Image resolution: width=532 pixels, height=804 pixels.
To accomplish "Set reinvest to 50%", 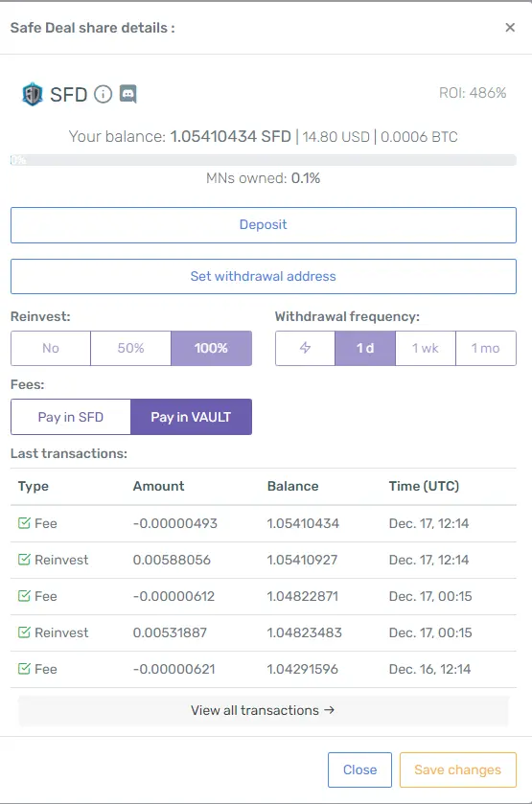I will click(130, 348).
